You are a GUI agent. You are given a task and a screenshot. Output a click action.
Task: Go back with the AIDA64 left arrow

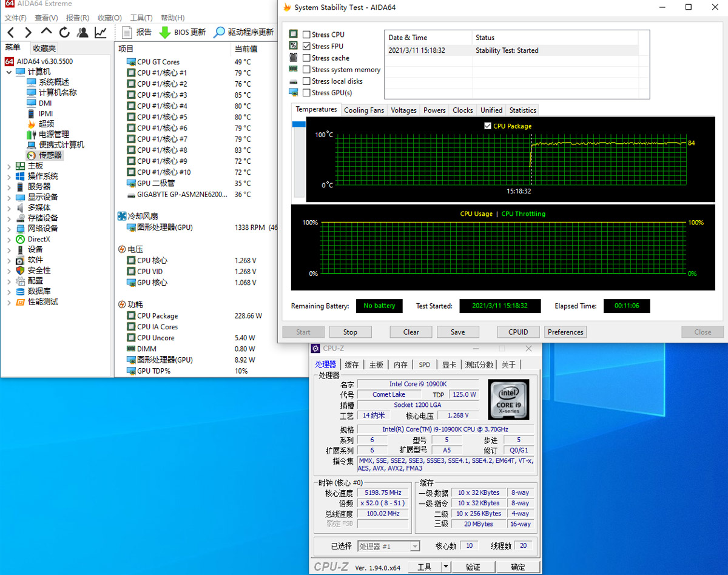coord(11,32)
